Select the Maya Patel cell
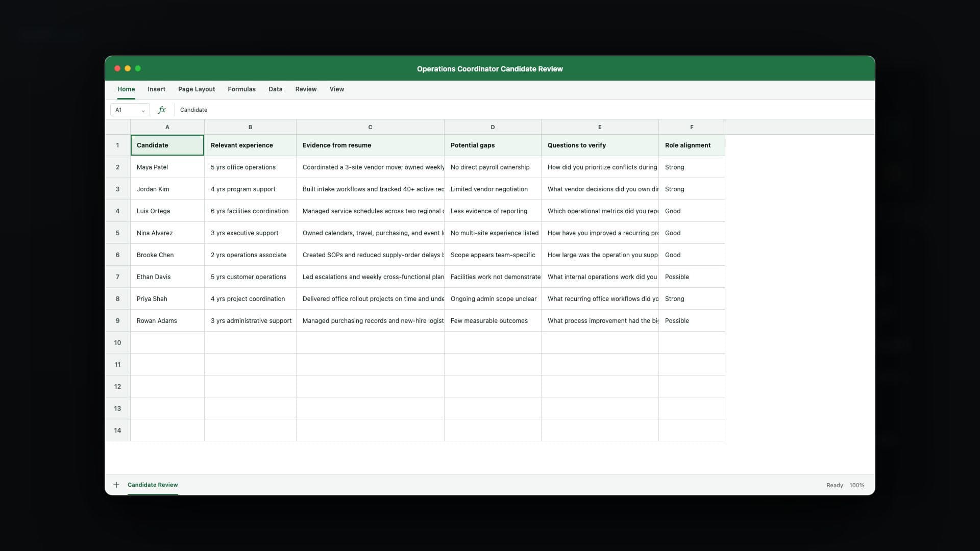Screen dimensions: 980x551 [x=167, y=167]
